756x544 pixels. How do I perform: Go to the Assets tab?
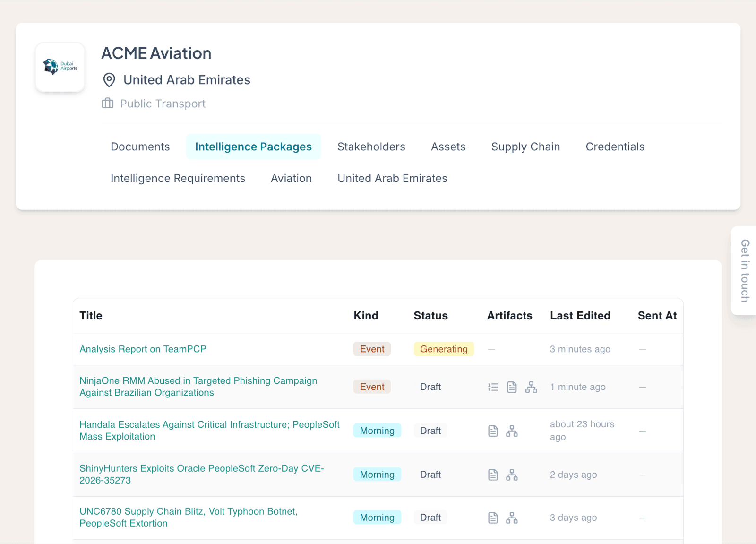point(448,147)
